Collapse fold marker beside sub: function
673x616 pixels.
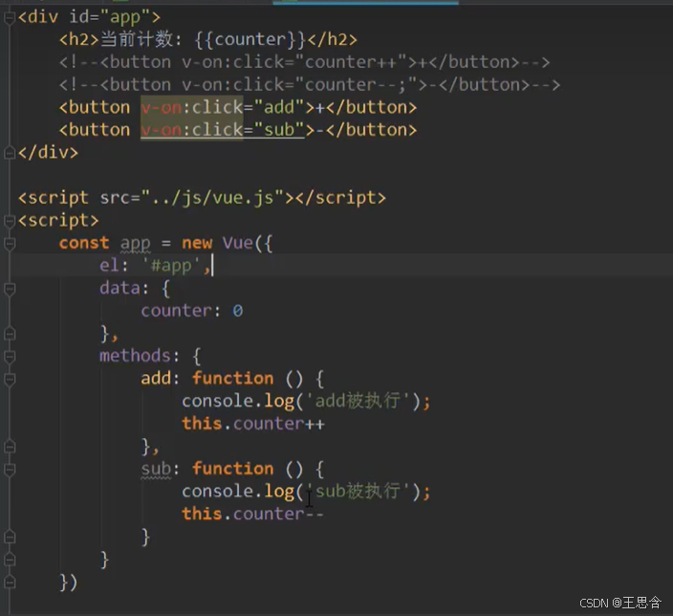pyautogui.click(x=10, y=469)
